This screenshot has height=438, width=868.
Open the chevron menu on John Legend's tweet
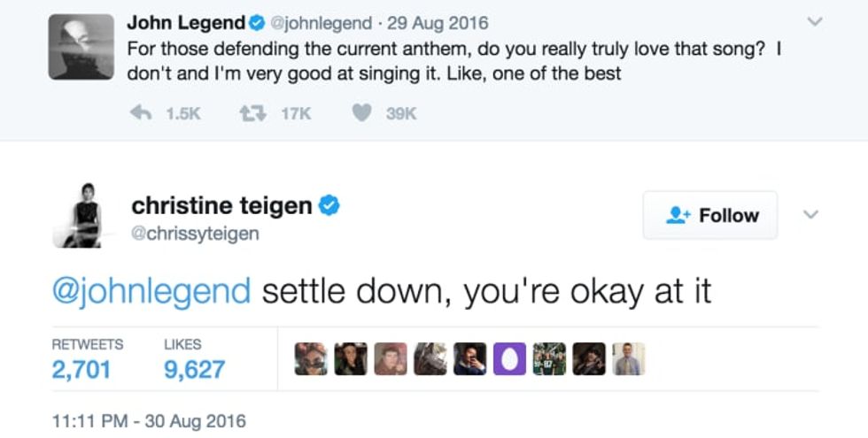[815, 21]
